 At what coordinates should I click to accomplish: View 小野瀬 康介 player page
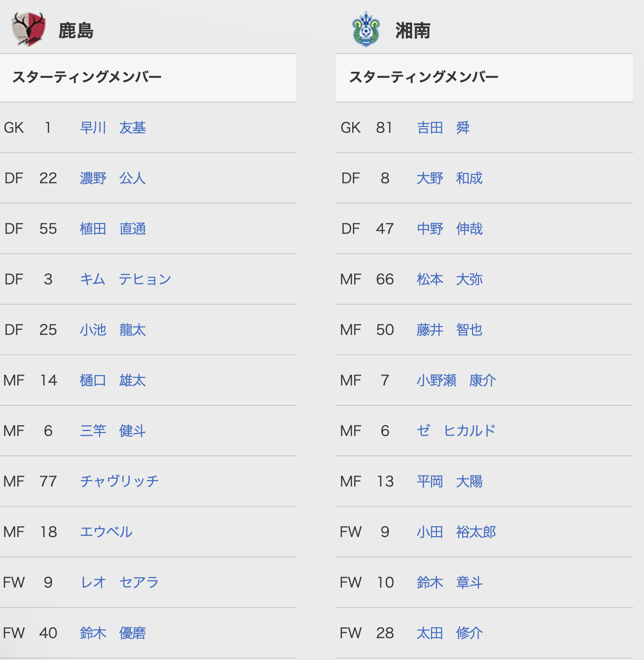(x=456, y=381)
